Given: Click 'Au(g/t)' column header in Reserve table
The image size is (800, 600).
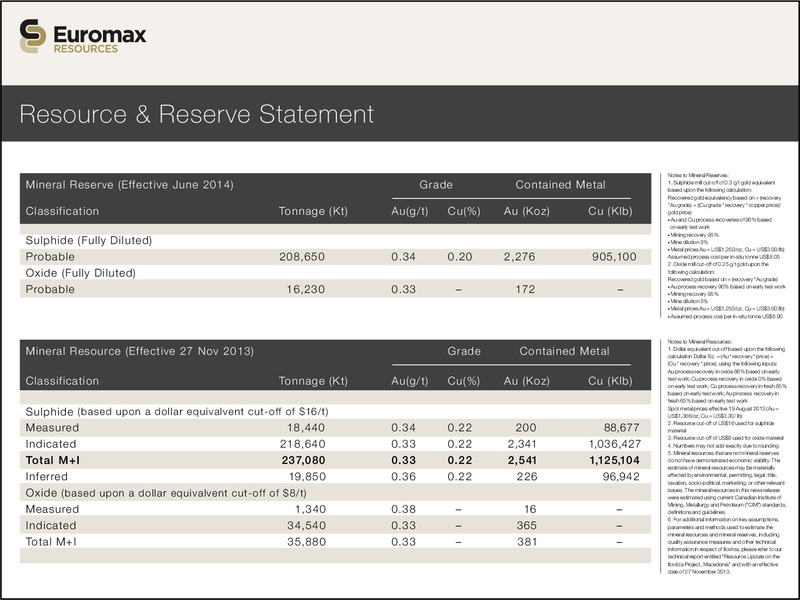Looking at the screenshot, I should [x=410, y=211].
